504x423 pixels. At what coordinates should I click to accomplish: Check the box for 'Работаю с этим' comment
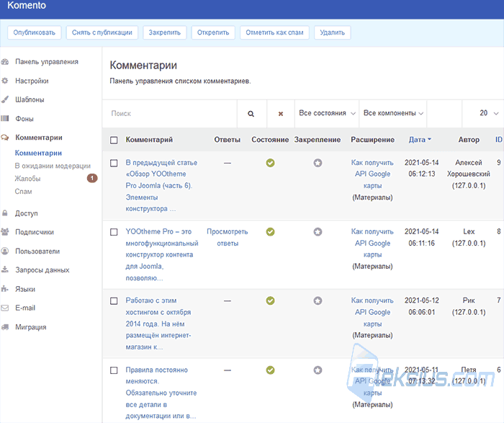114,300
